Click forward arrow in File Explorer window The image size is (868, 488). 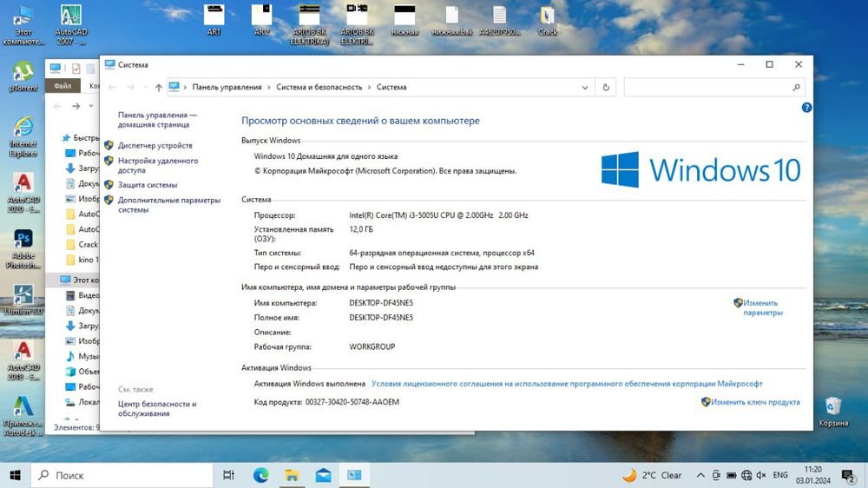[76, 106]
